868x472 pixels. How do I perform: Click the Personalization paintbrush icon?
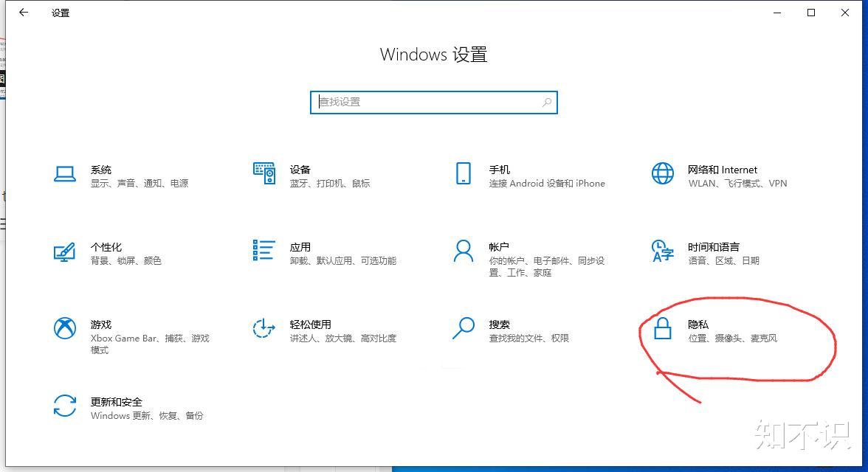click(x=65, y=252)
